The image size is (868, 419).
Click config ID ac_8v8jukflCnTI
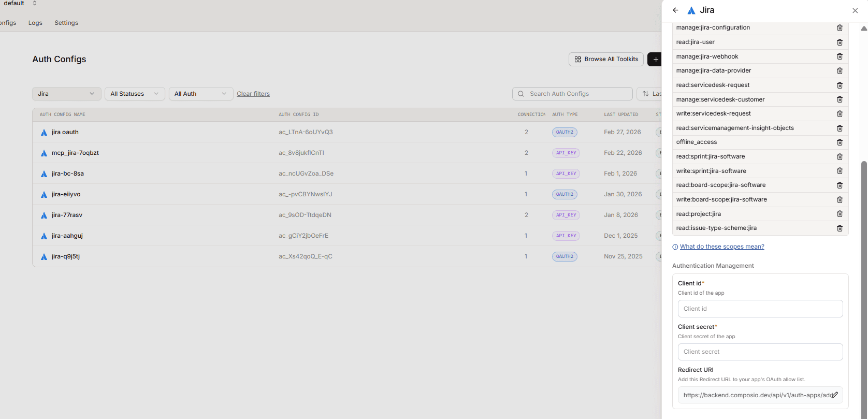tap(301, 153)
